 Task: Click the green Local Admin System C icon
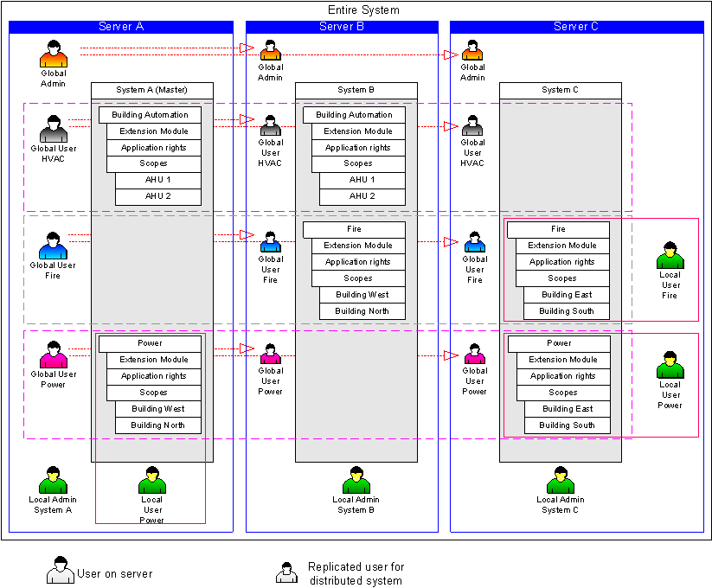point(560,481)
